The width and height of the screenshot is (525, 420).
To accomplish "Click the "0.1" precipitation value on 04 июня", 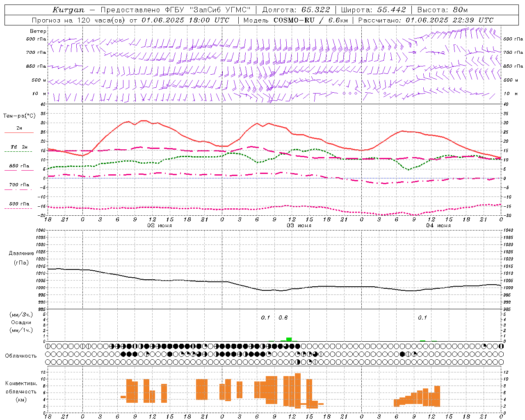I will pos(422,317).
